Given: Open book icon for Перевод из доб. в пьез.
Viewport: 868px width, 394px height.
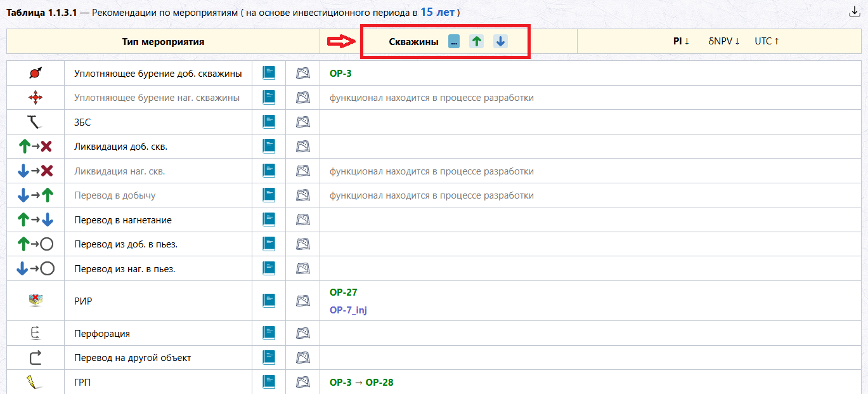Looking at the screenshot, I should point(269,244).
